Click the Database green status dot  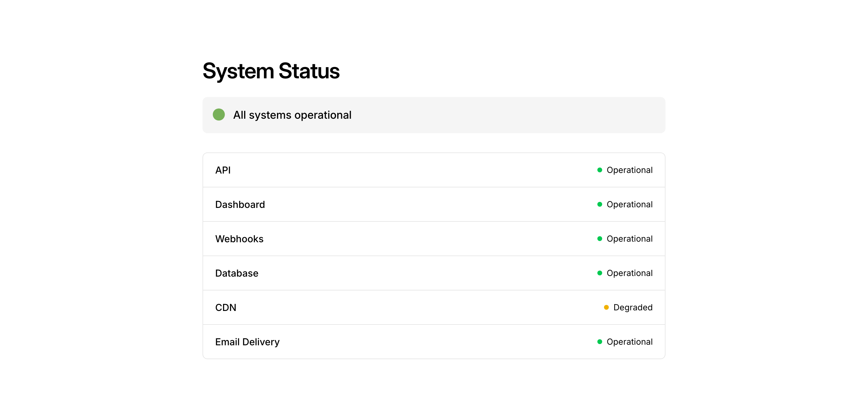pyautogui.click(x=599, y=273)
